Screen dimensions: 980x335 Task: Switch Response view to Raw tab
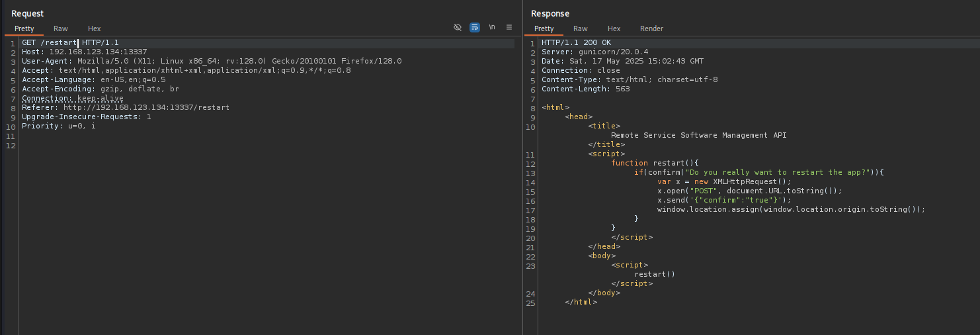click(581, 28)
